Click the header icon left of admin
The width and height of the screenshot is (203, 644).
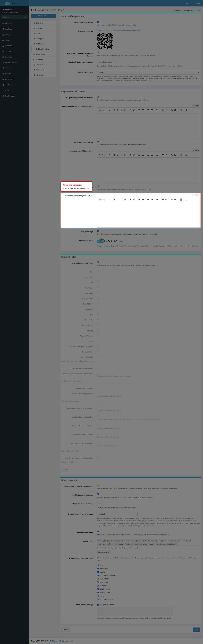(187, 4)
